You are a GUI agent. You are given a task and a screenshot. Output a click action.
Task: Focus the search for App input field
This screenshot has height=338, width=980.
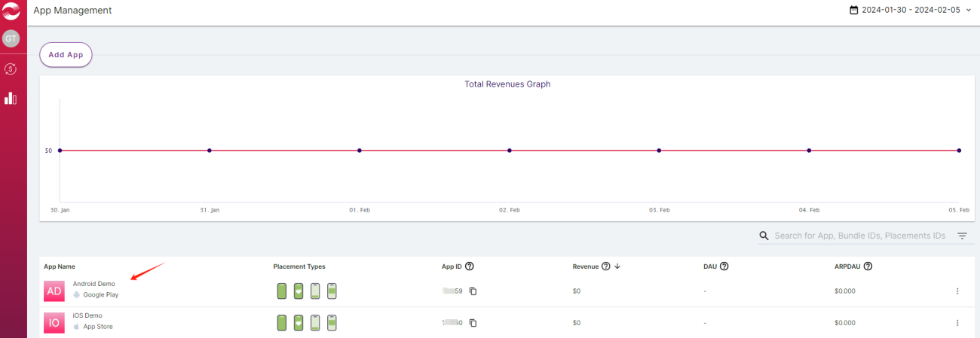(859, 236)
